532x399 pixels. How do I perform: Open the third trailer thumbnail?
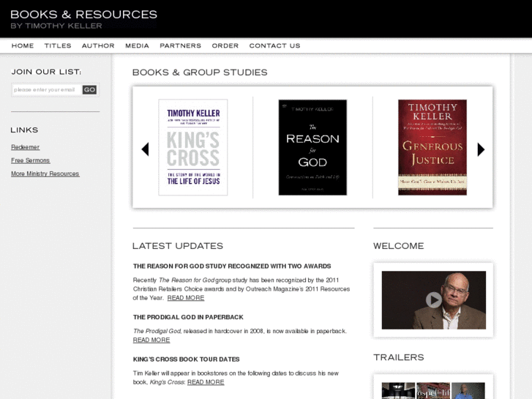(468, 391)
